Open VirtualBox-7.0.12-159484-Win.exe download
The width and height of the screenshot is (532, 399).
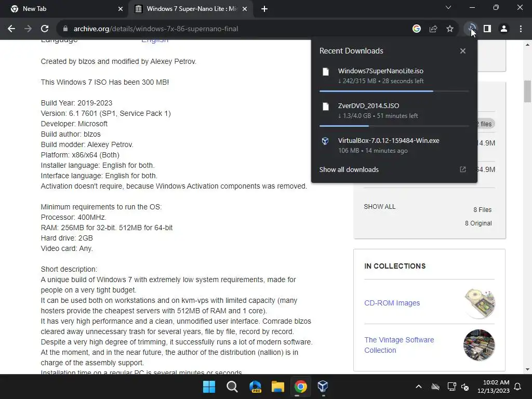coord(394,145)
